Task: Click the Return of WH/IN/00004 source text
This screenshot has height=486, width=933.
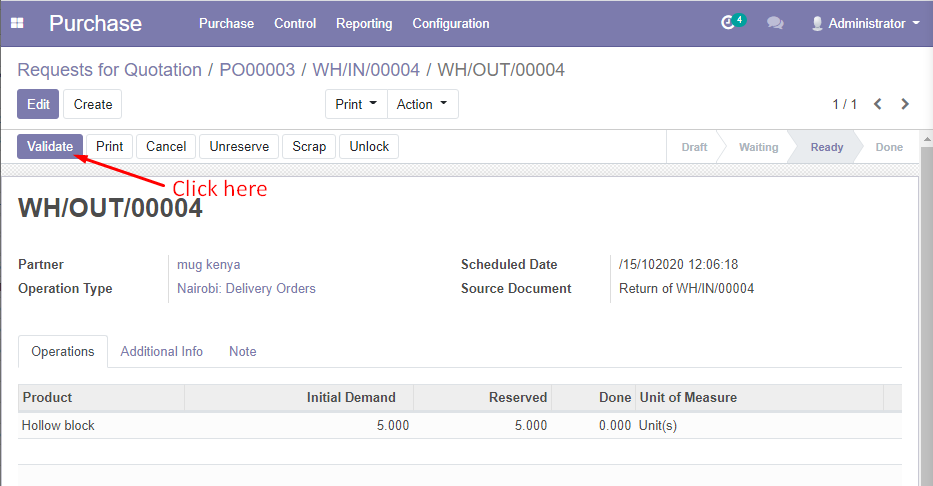Action: [686, 289]
